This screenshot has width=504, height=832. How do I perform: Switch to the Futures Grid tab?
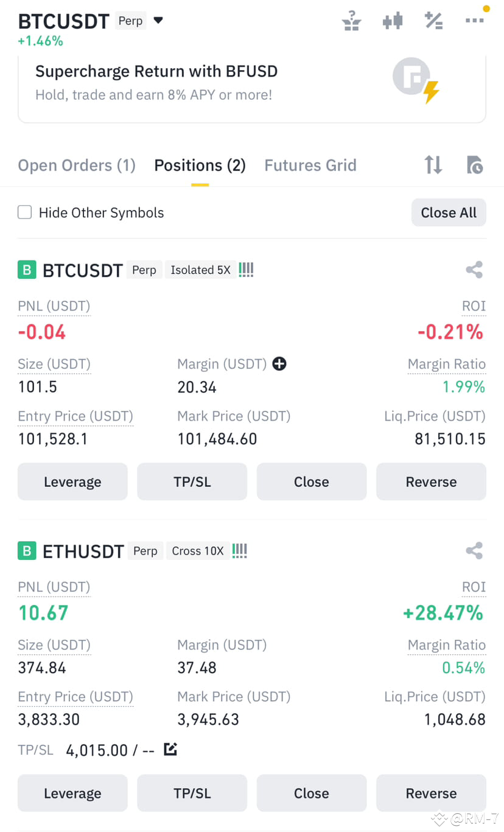310,166
